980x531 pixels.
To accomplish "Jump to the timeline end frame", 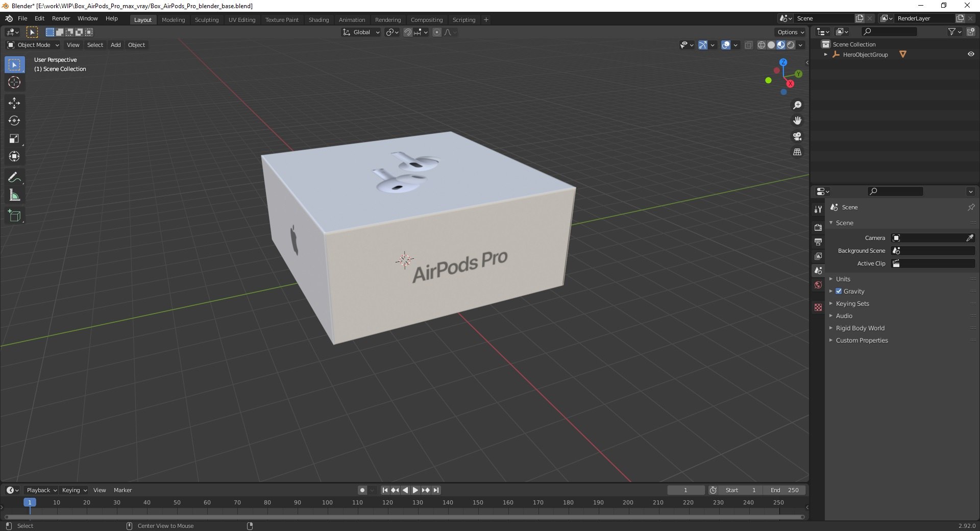I will tap(436, 490).
